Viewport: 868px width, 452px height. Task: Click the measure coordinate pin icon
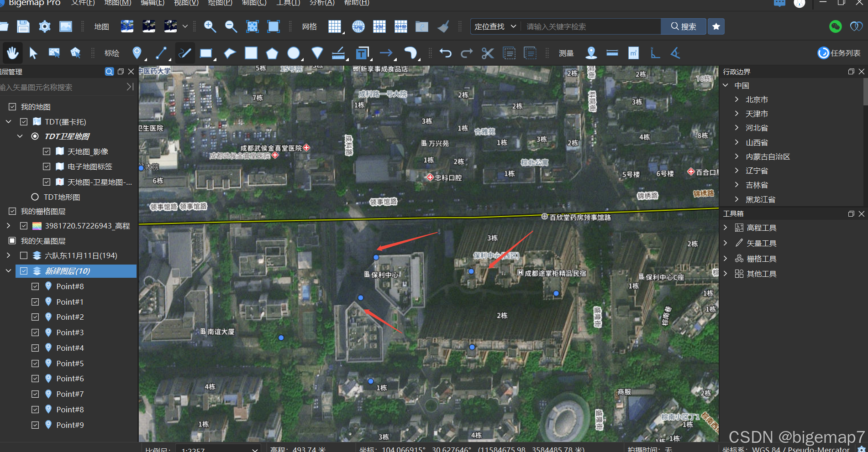[x=591, y=53]
